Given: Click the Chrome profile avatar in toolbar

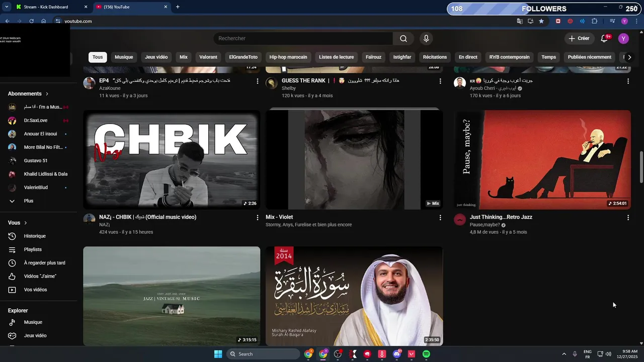Looking at the screenshot, I should click(624, 21).
